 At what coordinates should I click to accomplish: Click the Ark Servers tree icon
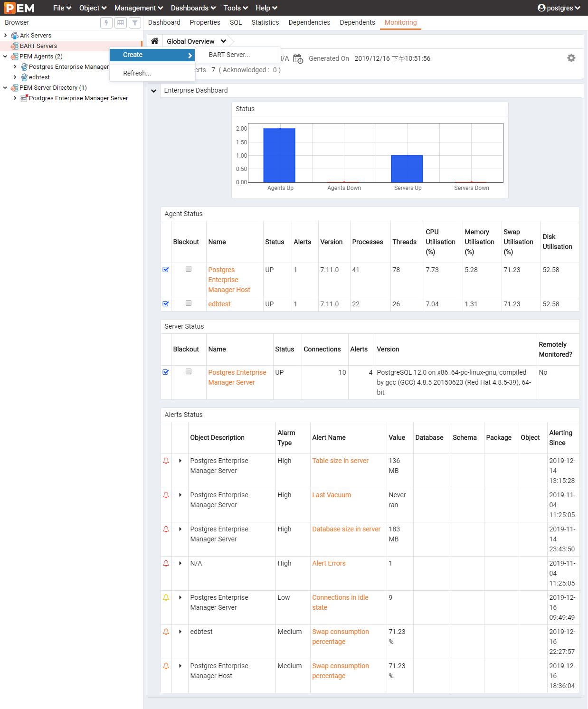click(15, 36)
